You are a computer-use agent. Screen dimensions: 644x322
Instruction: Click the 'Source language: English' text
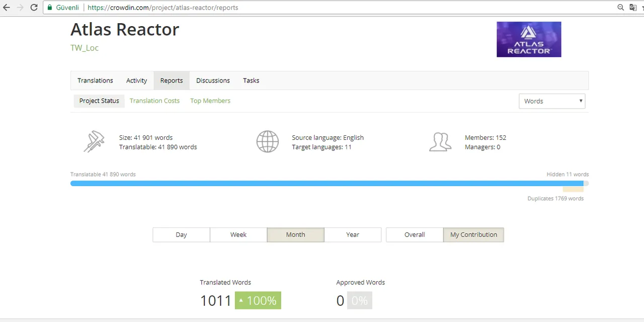328,137
